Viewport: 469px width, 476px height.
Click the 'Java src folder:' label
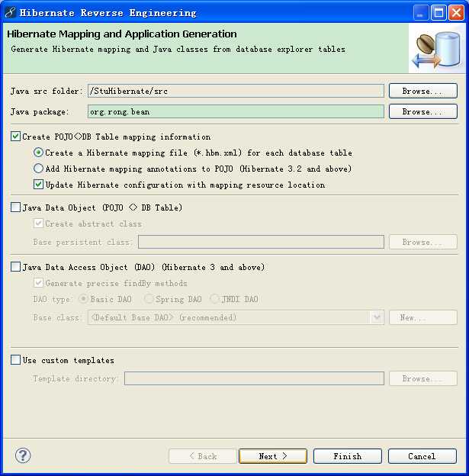coord(47,91)
